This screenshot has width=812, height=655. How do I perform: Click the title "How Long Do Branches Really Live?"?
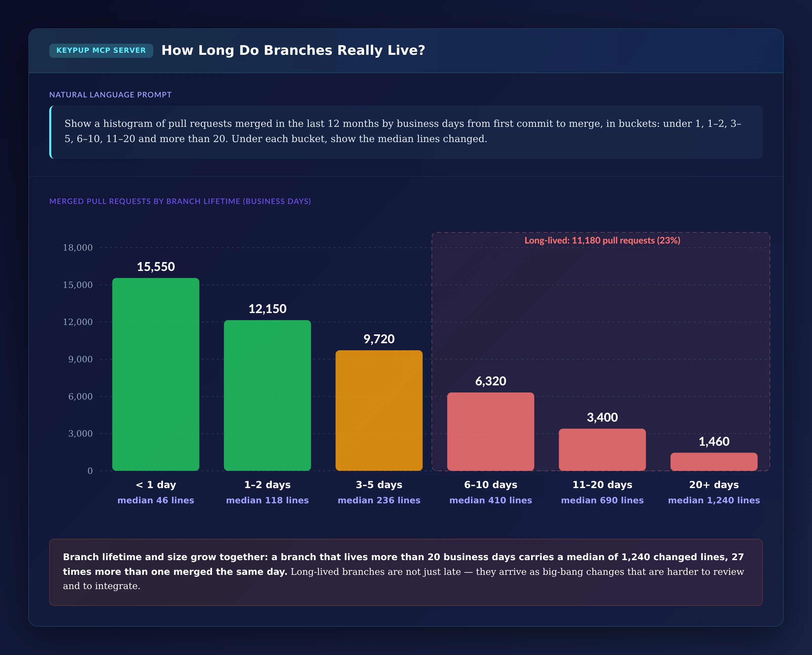click(293, 50)
